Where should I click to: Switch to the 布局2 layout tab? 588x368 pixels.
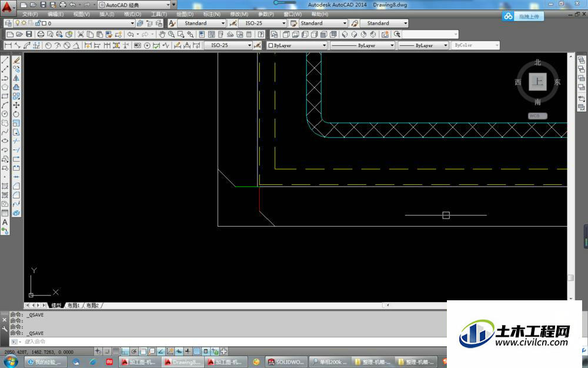(x=93, y=305)
